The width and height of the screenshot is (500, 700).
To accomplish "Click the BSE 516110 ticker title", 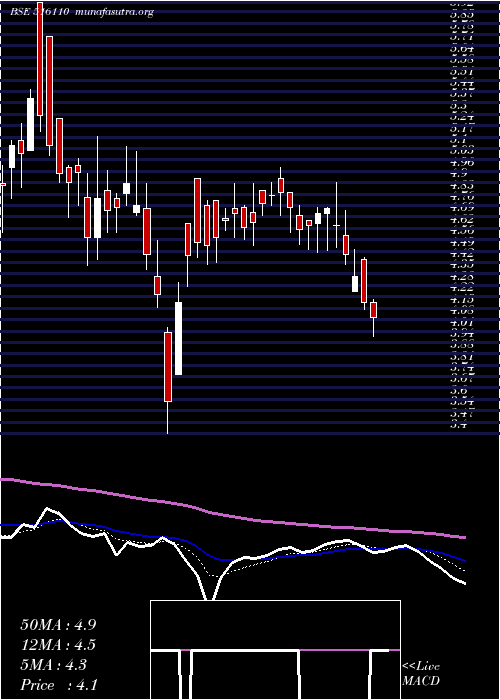I will click(x=40, y=12).
